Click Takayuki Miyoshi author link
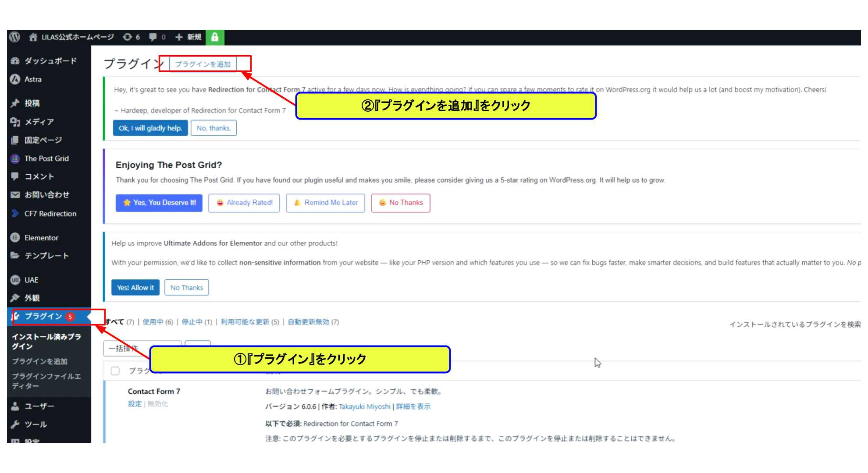 tap(365, 406)
